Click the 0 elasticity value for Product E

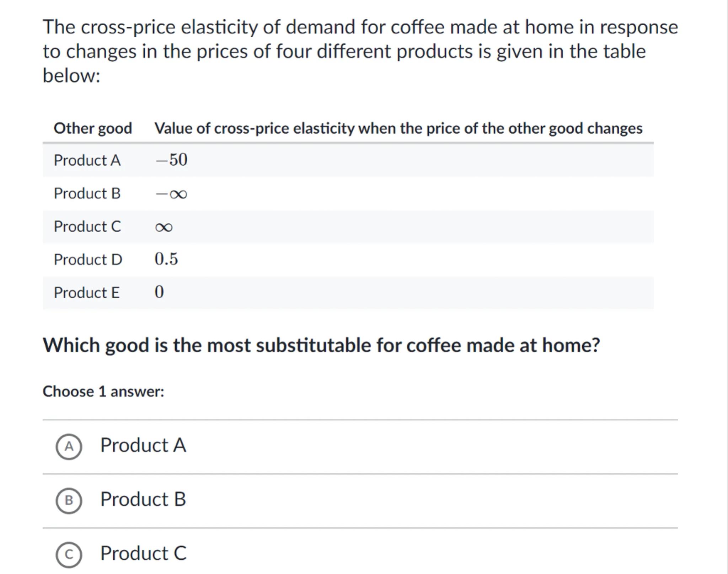coord(159,292)
